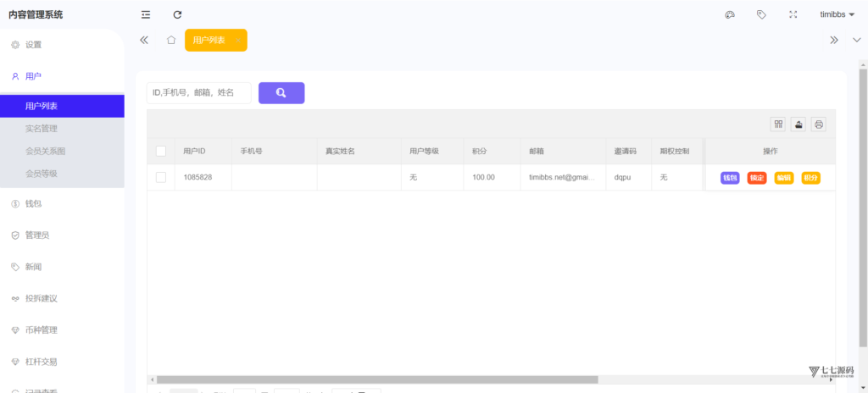868x393 pixels.
Task: Click the 内容管理系统 logo title
Action: coord(36,15)
